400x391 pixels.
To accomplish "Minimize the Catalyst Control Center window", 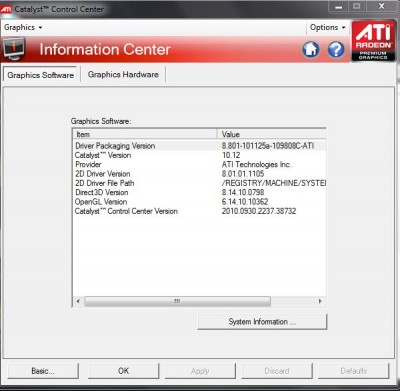I will (x=338, y=7).
